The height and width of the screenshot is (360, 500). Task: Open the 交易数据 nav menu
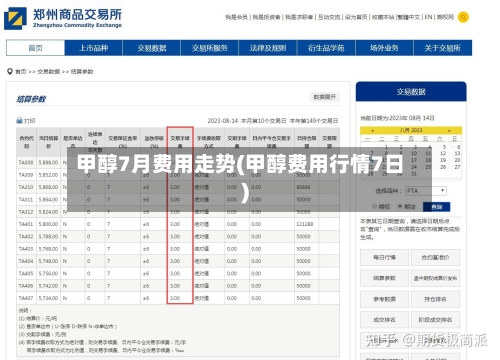tap(152, 48)
